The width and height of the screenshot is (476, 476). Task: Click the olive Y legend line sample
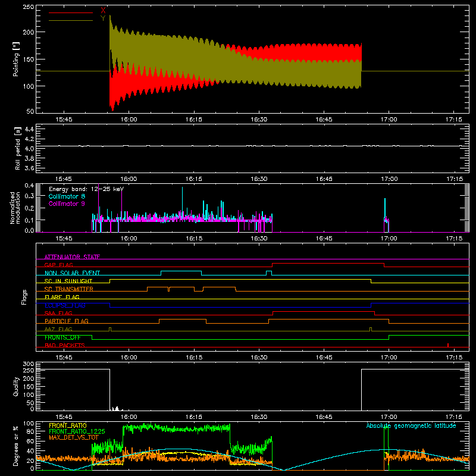click(70, 21)
